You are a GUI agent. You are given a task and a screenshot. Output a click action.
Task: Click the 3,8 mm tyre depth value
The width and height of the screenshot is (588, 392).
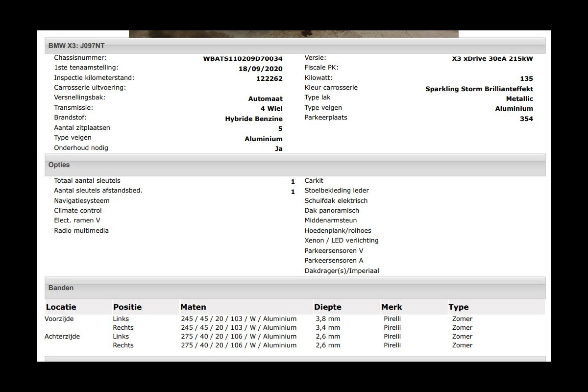pyautogui.click(x=328, y=318)
